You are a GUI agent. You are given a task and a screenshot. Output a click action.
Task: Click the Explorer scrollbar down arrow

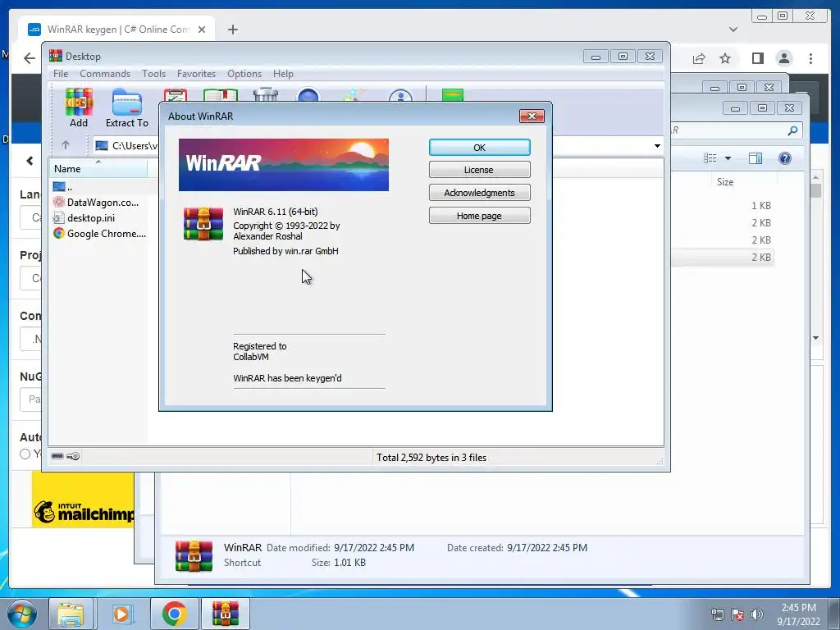(x=816, y=338)
